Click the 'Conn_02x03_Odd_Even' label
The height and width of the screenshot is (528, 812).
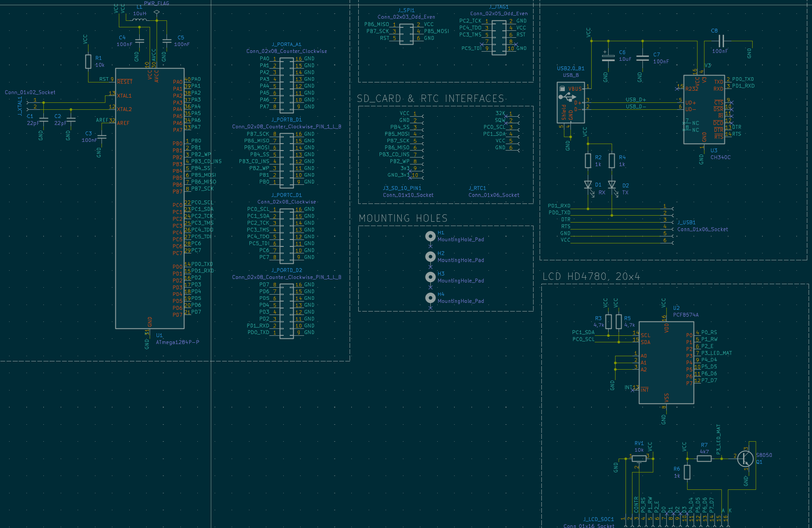(x=406, y=17)
